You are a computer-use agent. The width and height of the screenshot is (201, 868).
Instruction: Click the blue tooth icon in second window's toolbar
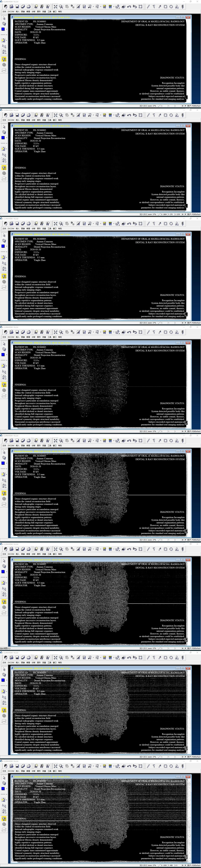tap(110, 115)
